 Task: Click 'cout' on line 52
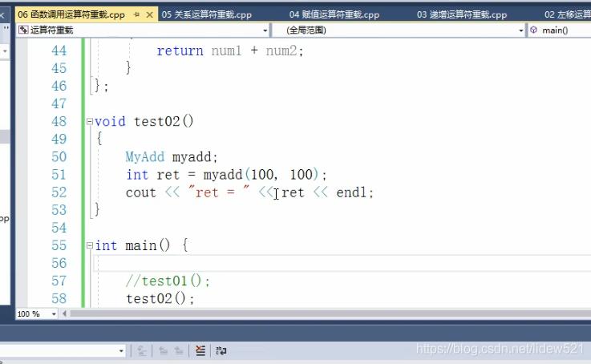[141, 192]
